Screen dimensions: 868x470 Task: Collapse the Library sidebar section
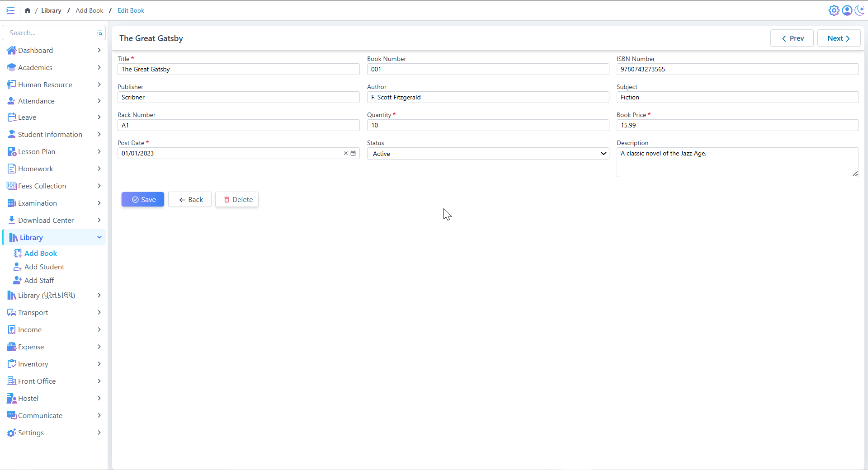point(99,237)
